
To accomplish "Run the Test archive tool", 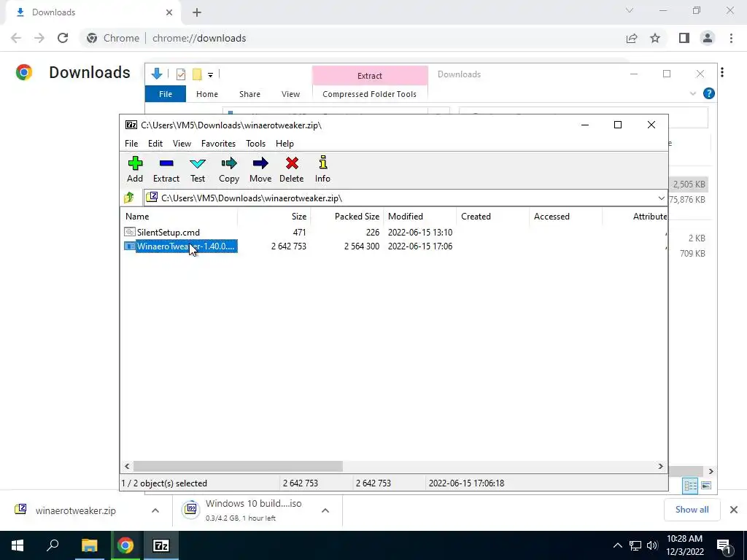I will [x=198, y=169].
